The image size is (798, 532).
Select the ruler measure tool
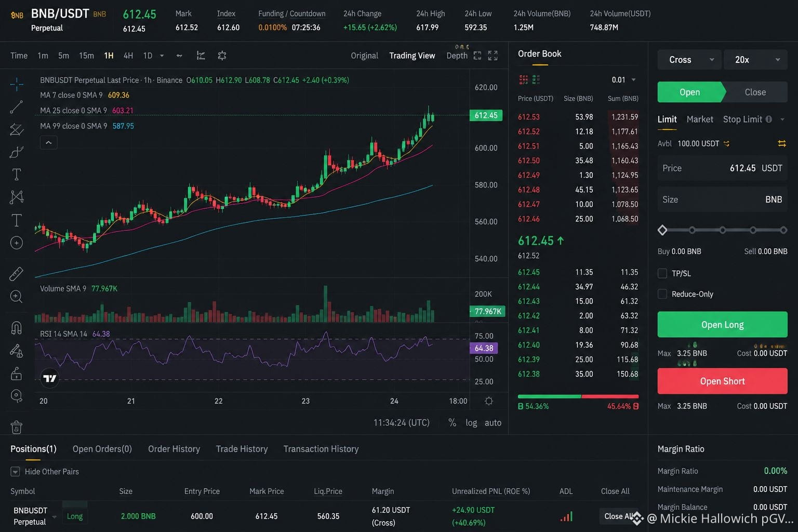click(17, 273)
